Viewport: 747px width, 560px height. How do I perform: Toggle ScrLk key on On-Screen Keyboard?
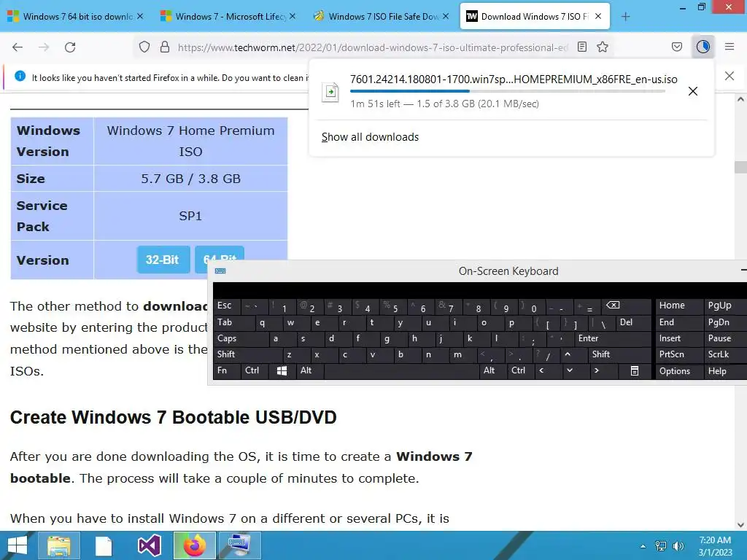724,354
